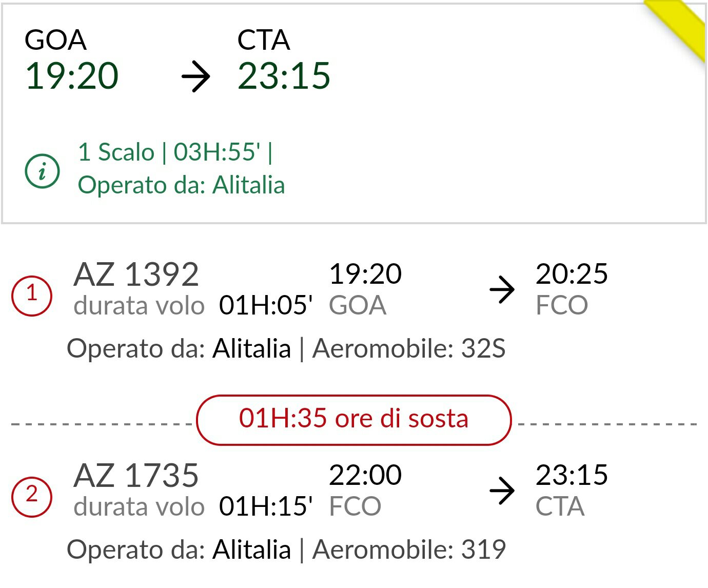Click Aeromobile: 32S aircraft label
Viewport: 708px width, 588px height.
point(409,349)
